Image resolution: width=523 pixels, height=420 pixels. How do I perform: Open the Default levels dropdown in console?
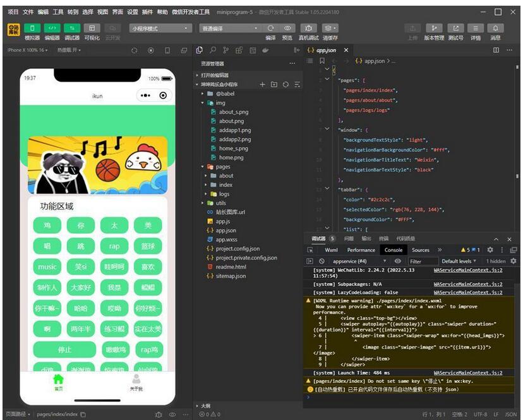click(460, 261)
